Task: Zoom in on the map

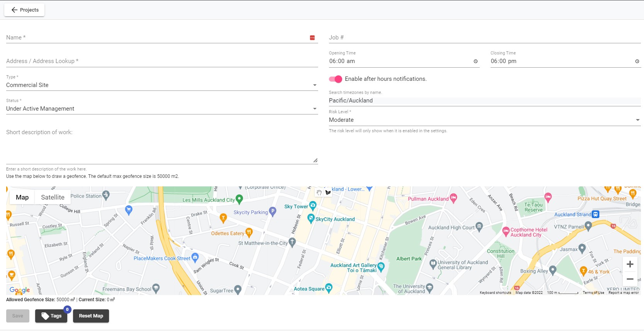Action: pos(630,264)
